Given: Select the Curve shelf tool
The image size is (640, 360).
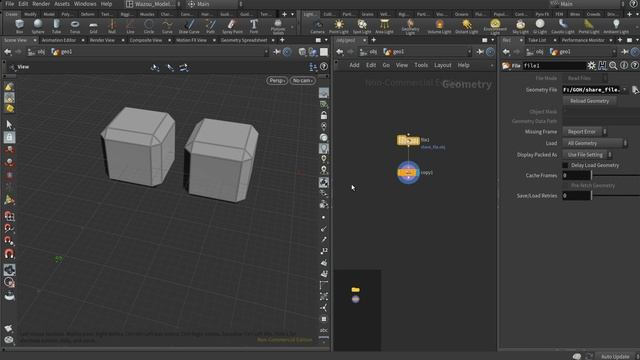Looking at the screenshot, I should [x=167, y=26].
